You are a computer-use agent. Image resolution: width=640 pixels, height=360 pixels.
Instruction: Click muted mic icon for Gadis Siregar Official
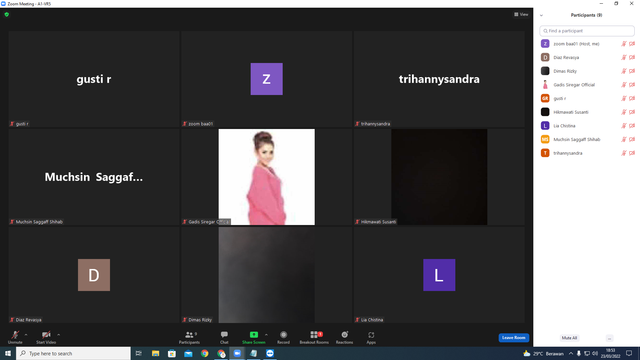[x=624, y=85]
